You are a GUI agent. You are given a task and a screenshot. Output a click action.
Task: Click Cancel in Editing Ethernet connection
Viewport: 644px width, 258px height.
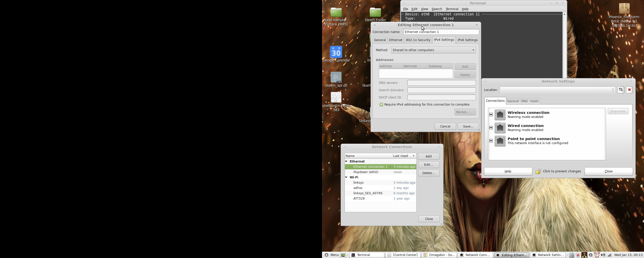[x=445, y=126]
